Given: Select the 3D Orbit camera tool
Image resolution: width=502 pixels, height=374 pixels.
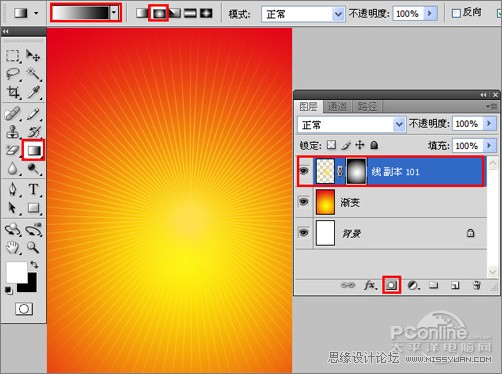Looking at the screenshot, I should tap(33, 229).
